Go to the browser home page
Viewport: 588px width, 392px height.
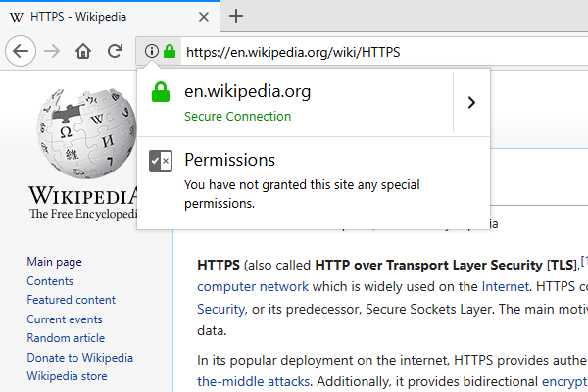coord(83,52)
